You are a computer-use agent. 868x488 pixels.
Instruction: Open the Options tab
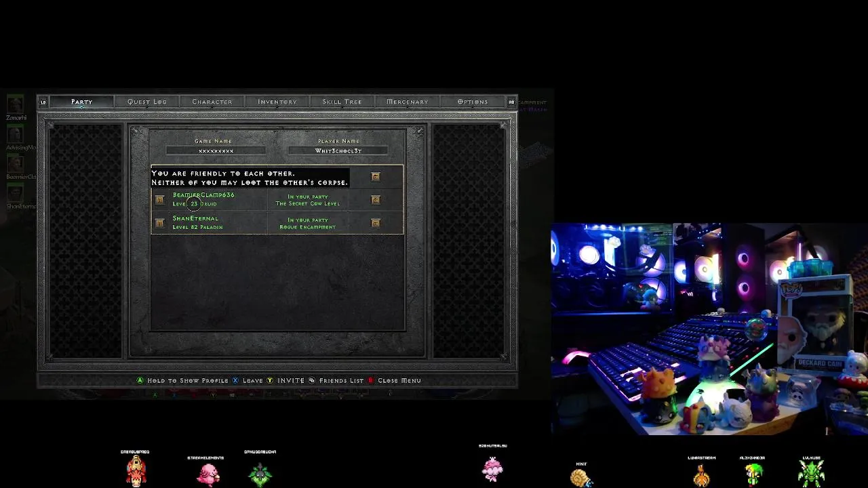pos(473,102)
